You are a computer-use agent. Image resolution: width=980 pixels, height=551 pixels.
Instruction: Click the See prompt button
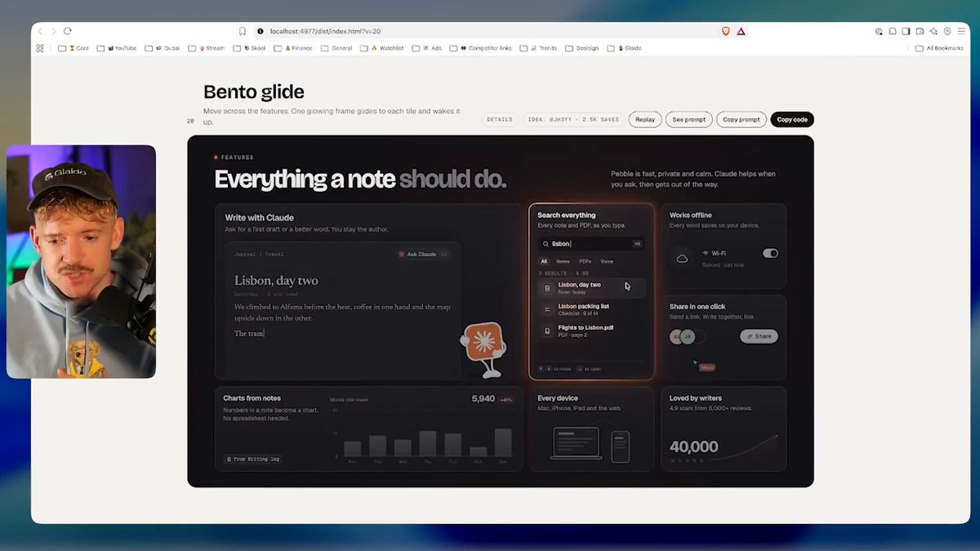(x=689, y=119)
